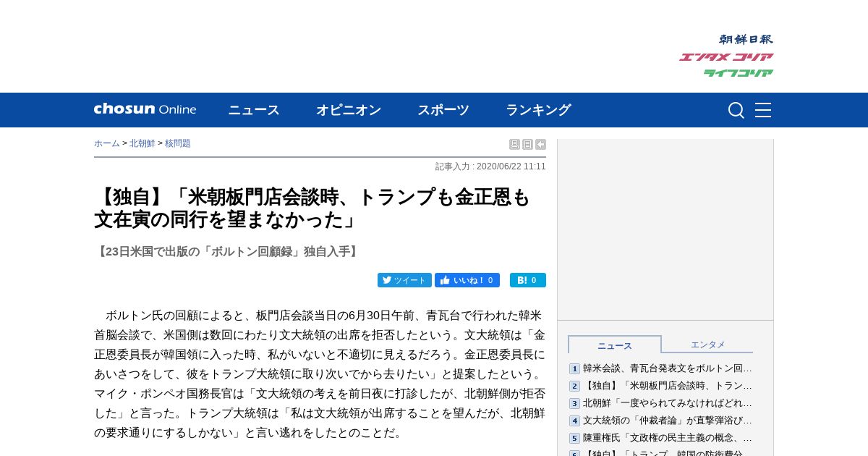This screenshot has width=868, height=456.
Task: Share article via Twitter ツイート button
Action: tap(404, 280)
